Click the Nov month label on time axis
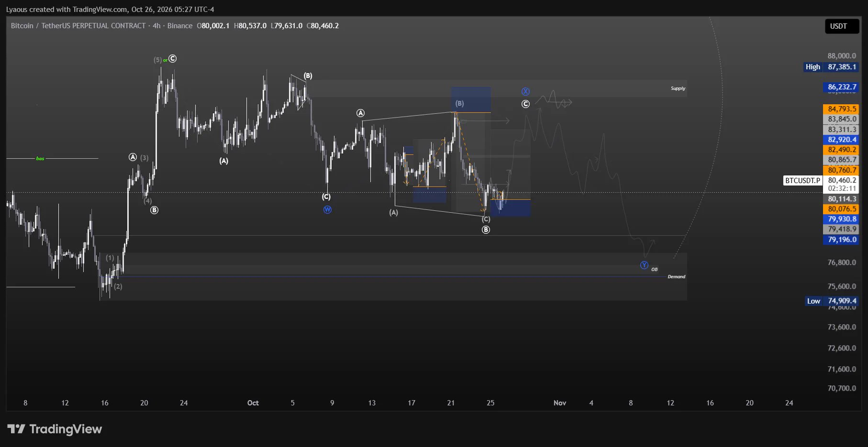868x447 pixels. point(560,403)
